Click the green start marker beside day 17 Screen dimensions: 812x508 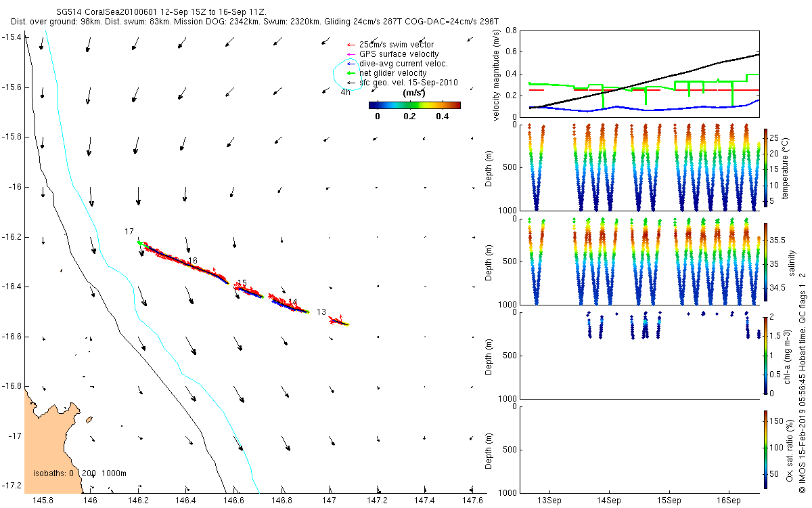click(x=139, y=242)
